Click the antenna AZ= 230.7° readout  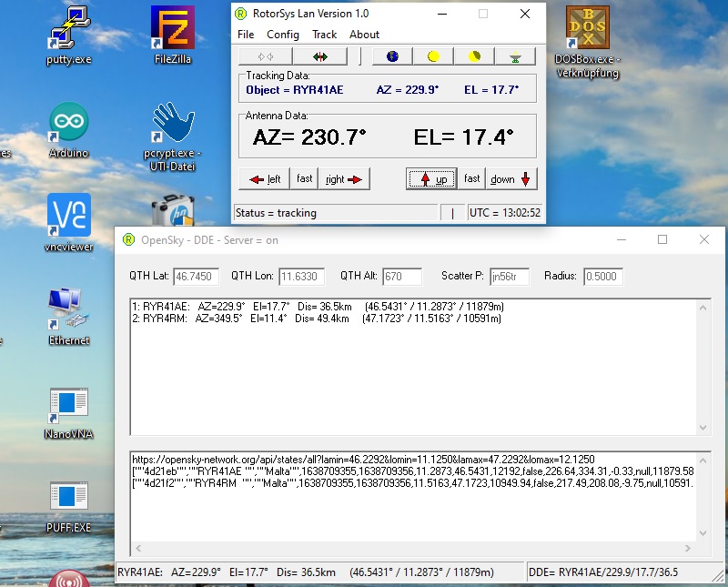(309, 137)
